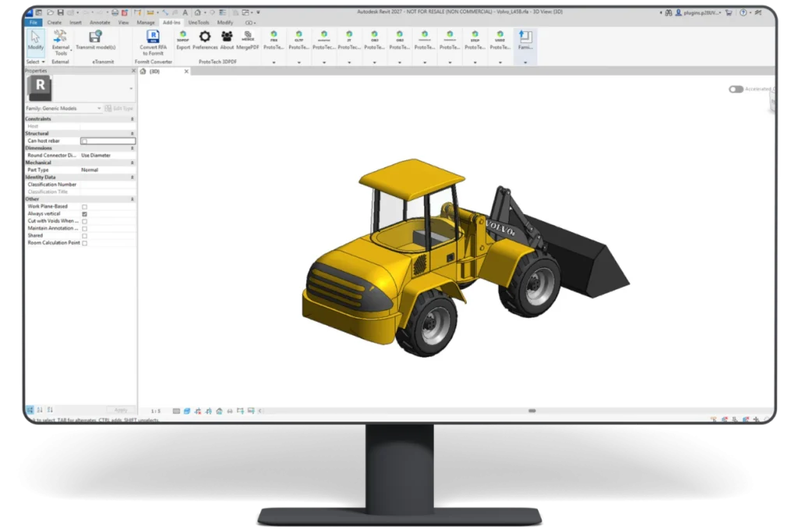Screen dimensions: 798x532
Task: Toggle the Accelerated graphics switch
Action: [x=736, y=89]
